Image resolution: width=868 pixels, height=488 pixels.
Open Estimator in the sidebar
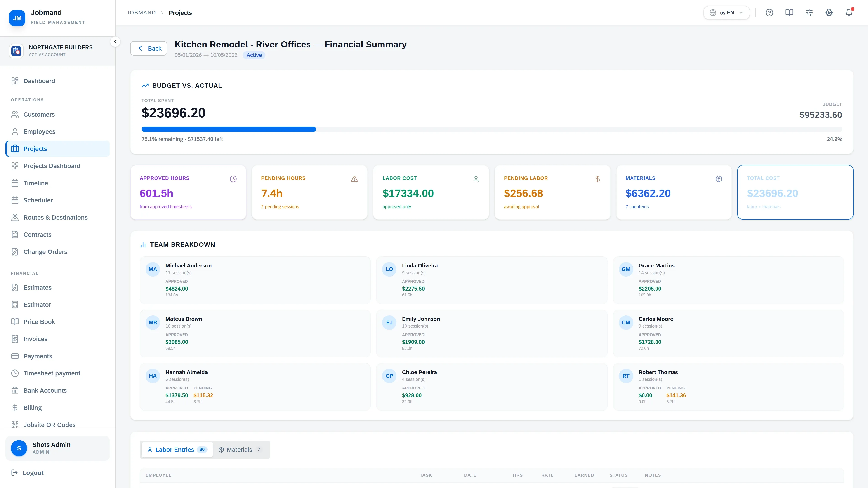58,305
